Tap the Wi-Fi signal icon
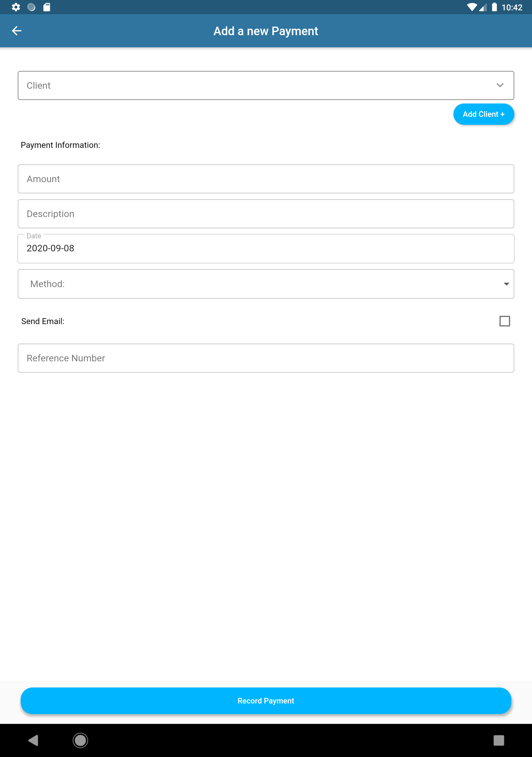The image size is (532, 757). tap(472, 7)
